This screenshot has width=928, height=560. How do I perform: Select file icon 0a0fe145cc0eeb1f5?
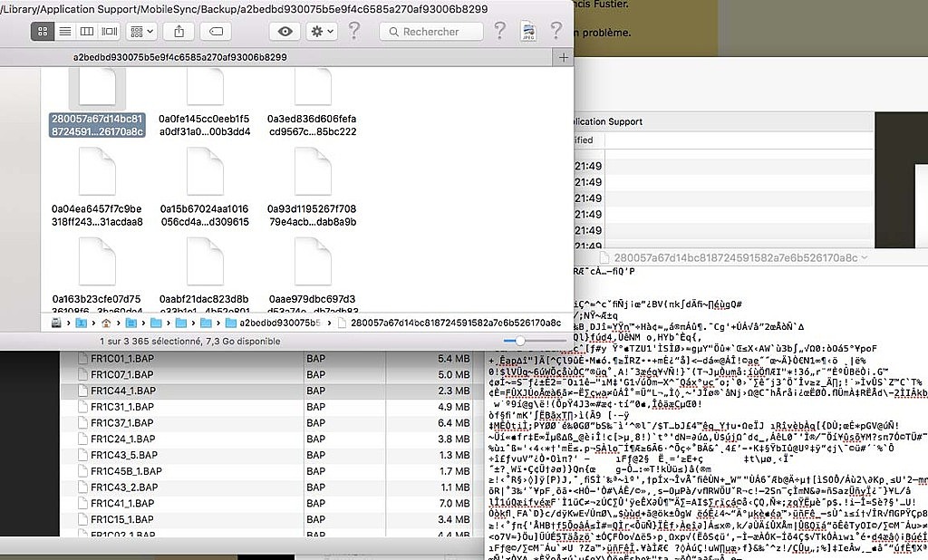click(205, 88)
